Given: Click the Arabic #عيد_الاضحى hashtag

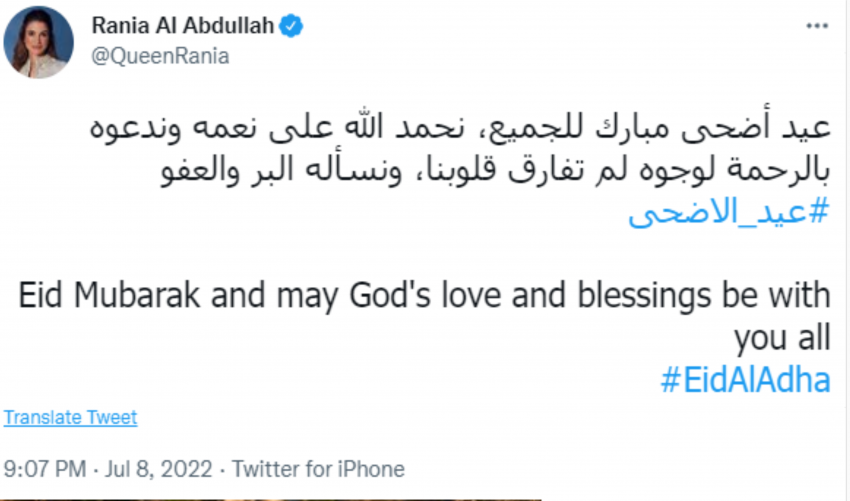Looking at the screenshot, I should tap(729, 213).
